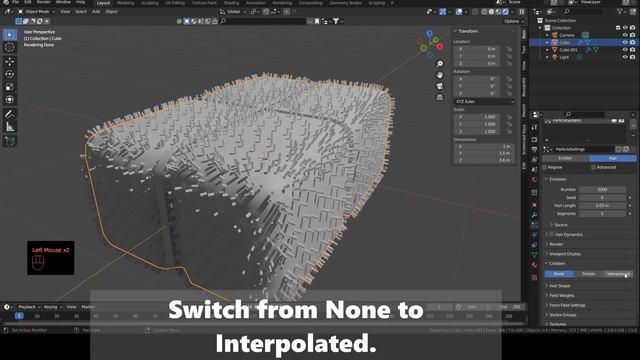Switch particle type to Emitter
The height and width of the screenshot is (360, 640).
point(565,158)
